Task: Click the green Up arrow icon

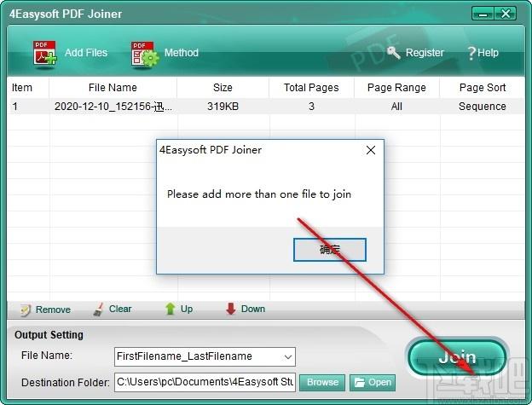Action: tap(171, 309)
